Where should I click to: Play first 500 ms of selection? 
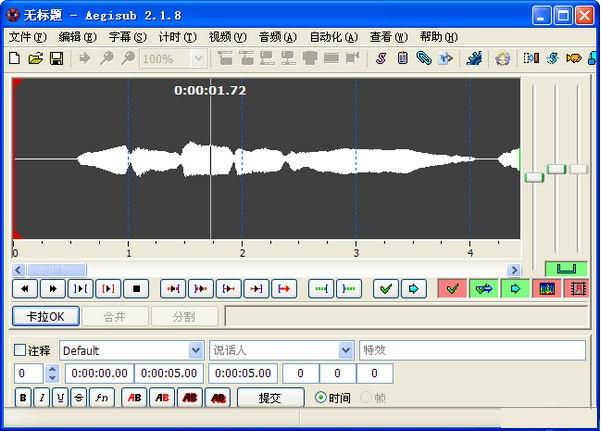coord(229,289)
